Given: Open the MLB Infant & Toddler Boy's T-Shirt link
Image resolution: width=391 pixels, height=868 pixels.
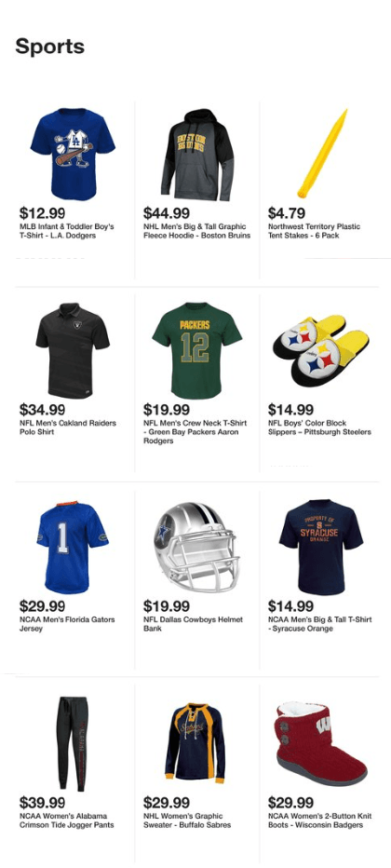Looking at the screenshot, I should click(66, 231).
